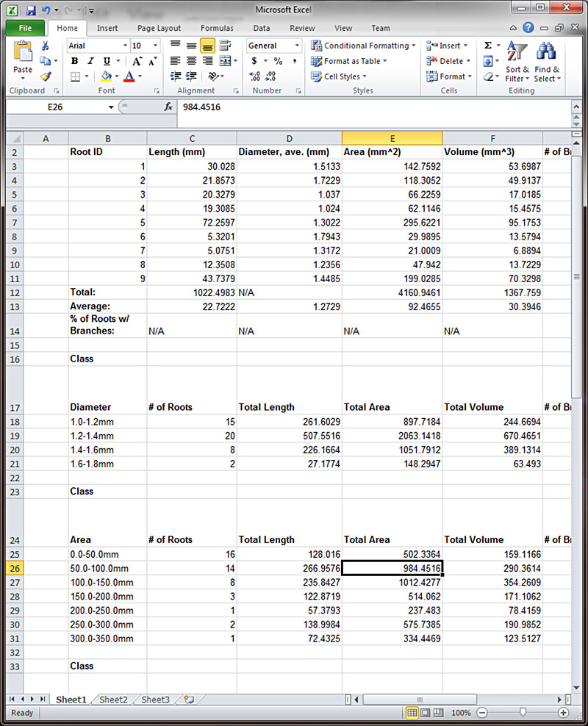Open the File tab
588x726 pixels.
[x=26, y=28]
